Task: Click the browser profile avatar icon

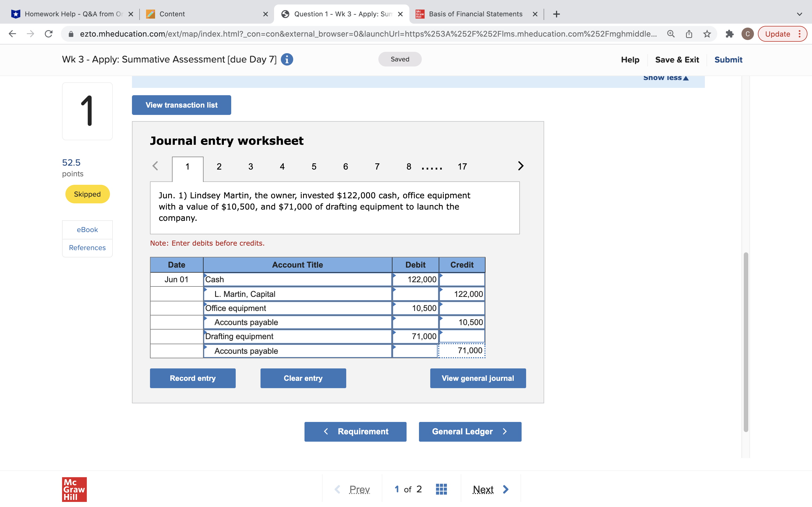Action: tap(747, 34)
